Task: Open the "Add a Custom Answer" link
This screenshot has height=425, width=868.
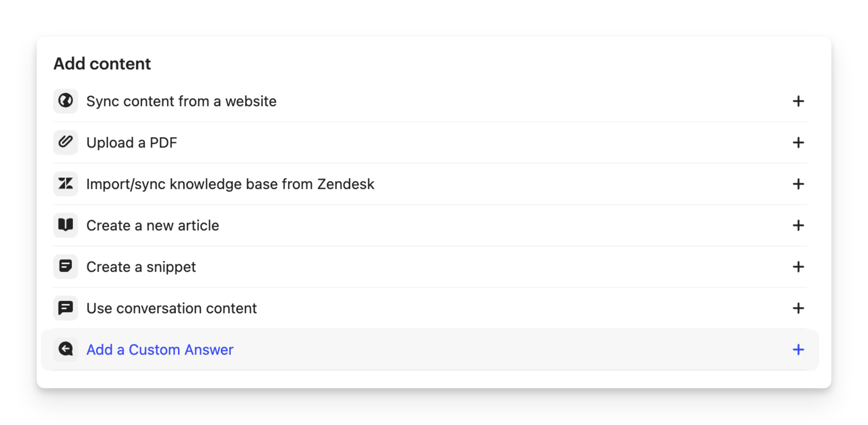Action: tap(160, 349)
